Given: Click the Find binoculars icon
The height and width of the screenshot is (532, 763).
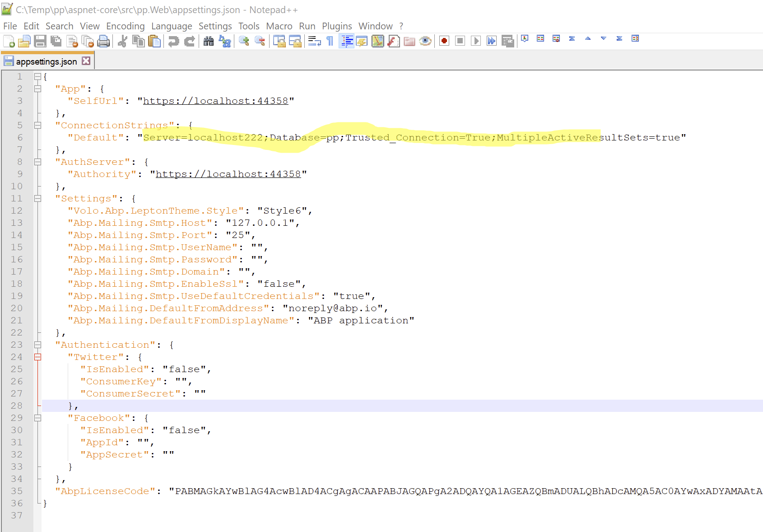Looking at the screenshot, I should (209, 41).
